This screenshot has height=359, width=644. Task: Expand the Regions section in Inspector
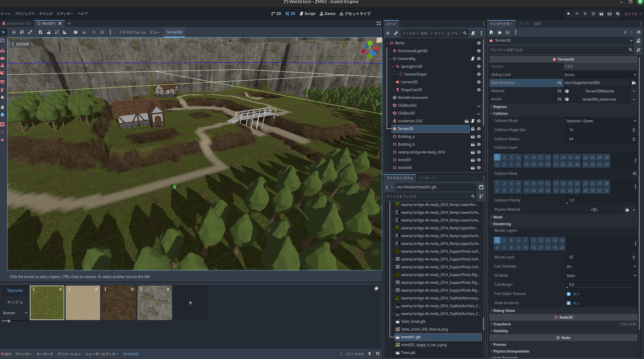500,107
